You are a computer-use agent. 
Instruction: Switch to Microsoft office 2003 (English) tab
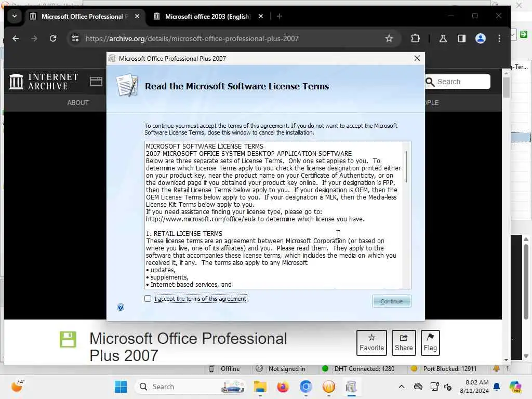[x=207, y=16]
